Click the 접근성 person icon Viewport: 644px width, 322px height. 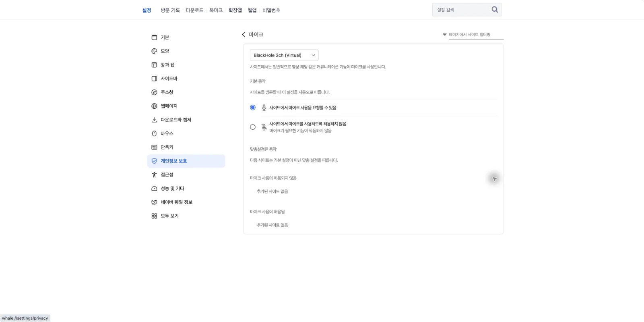click(x=154, y=175)
